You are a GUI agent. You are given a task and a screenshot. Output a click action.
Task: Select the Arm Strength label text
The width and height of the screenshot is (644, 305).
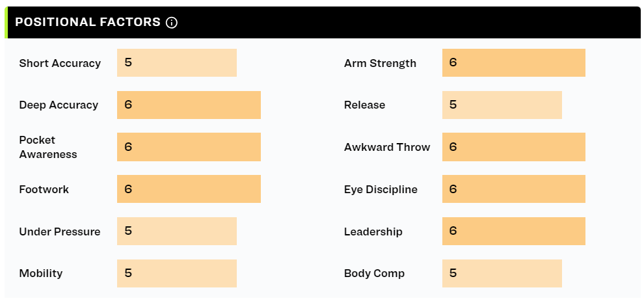click(x=380, y=63)
